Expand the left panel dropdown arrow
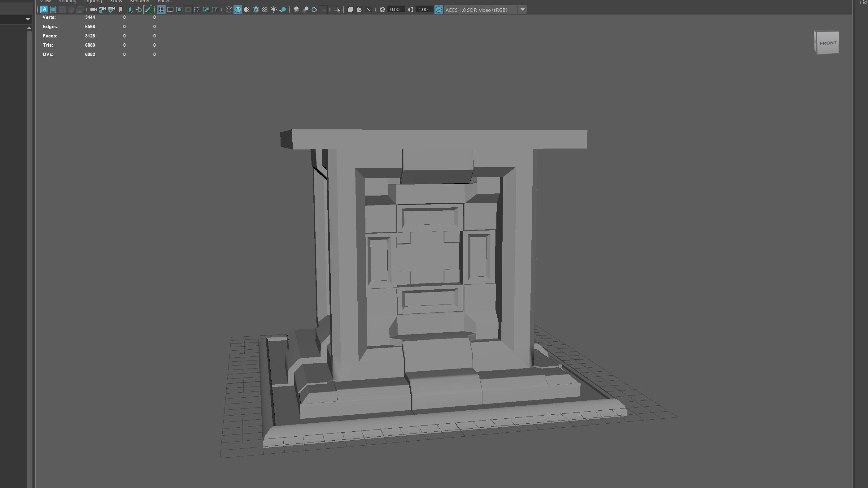This screenshot has height=488, width=868. tap(28, 19)
